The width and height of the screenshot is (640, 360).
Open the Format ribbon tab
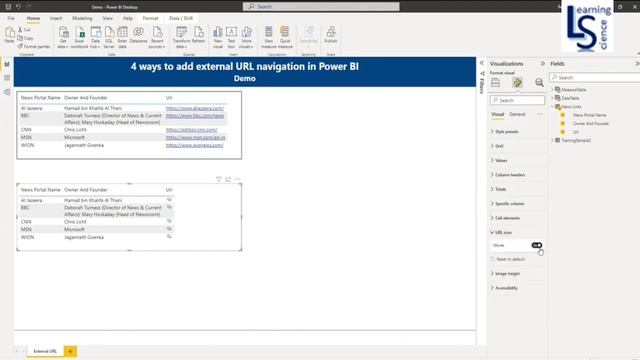coord(150,18)
